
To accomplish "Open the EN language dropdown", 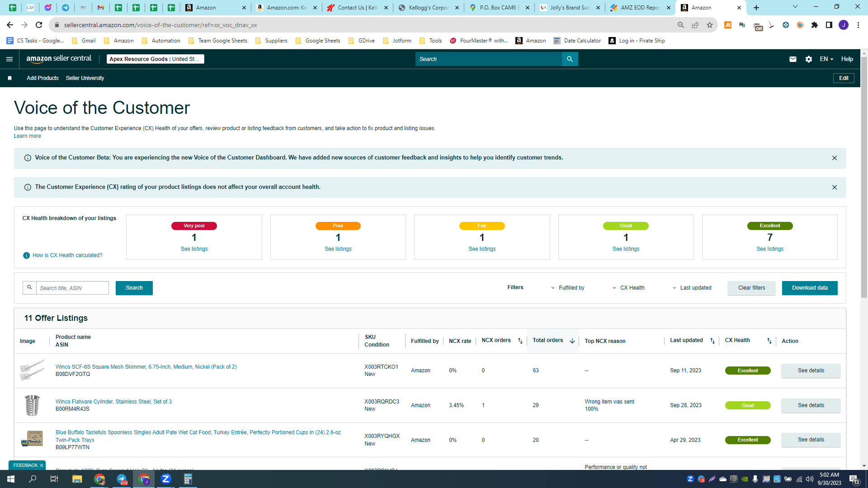I will point(826,59).
